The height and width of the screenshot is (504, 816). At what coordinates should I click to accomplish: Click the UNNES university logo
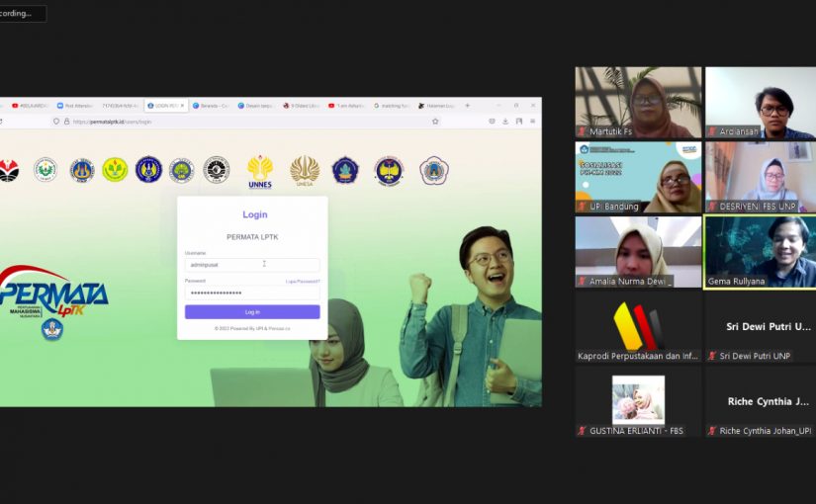click(x=260, y=171)
